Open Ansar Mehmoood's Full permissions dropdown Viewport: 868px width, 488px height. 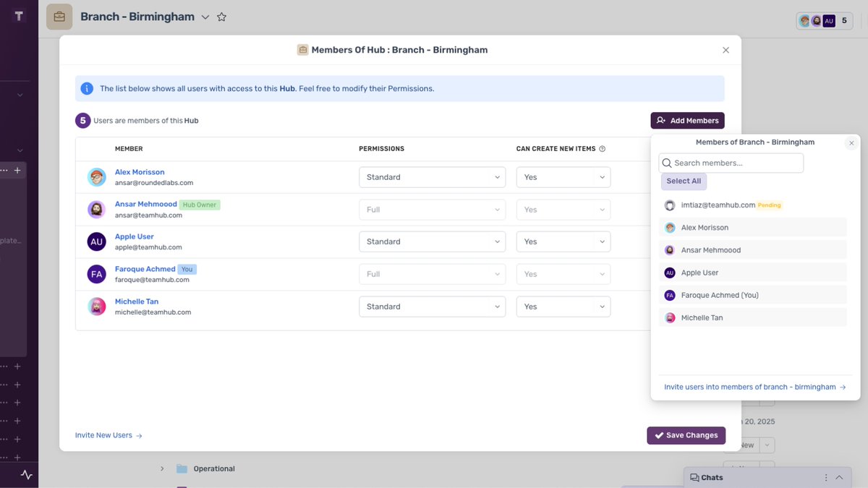[432, 210]
